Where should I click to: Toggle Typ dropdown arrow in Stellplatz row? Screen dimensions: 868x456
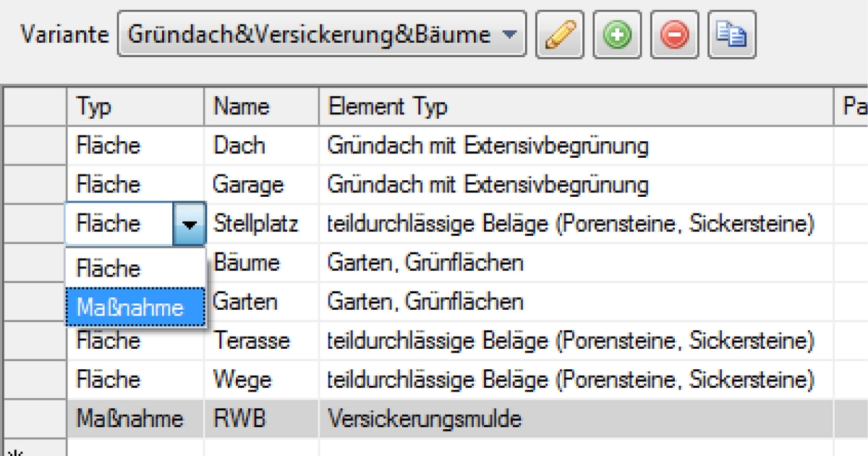pyautogui.click(x=189, y=224)
